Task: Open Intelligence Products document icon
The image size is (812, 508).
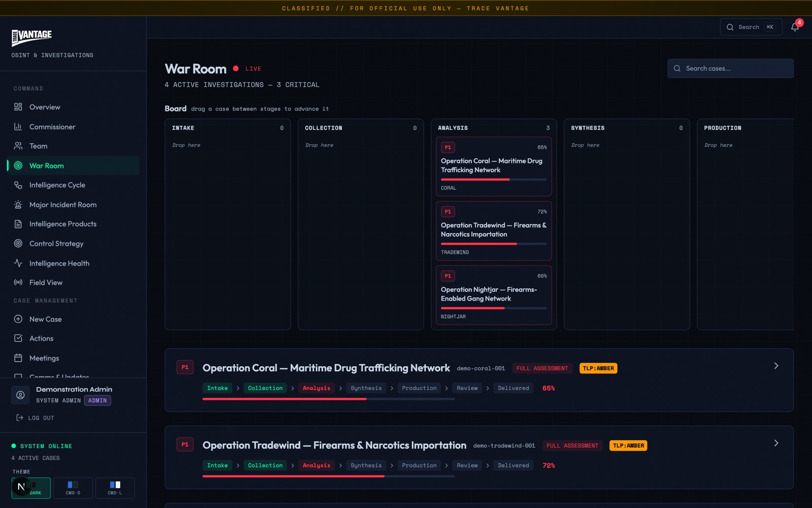Action: coord(18,224)
